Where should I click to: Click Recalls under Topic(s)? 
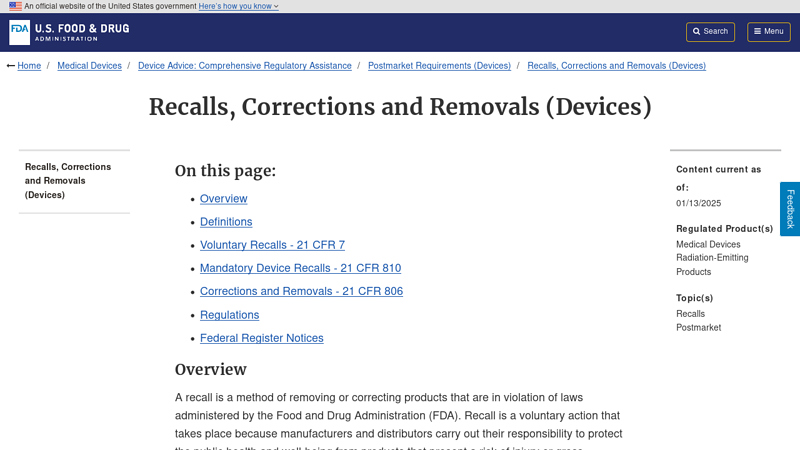coord(690,314)
